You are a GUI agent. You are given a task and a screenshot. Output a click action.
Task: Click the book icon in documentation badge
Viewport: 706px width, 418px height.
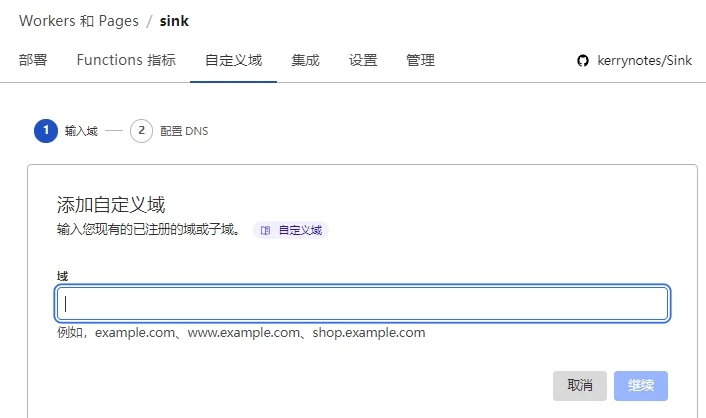tap(265, 230)
